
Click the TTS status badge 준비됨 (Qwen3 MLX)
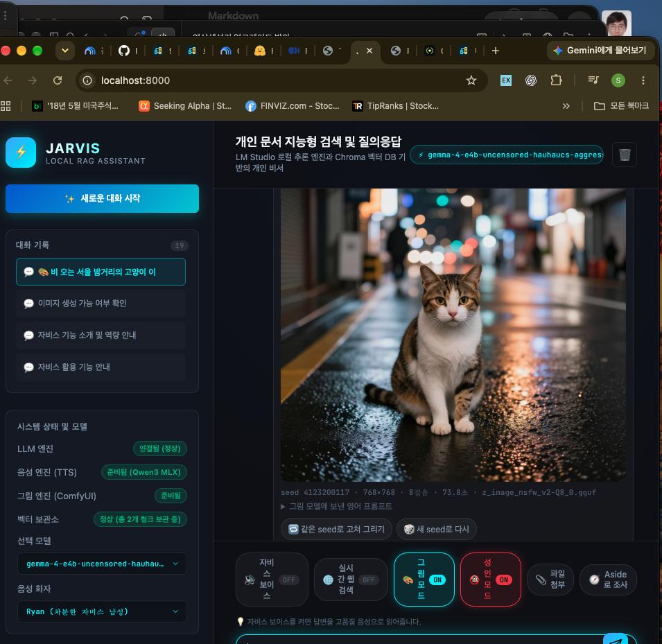tap(144, 472)
